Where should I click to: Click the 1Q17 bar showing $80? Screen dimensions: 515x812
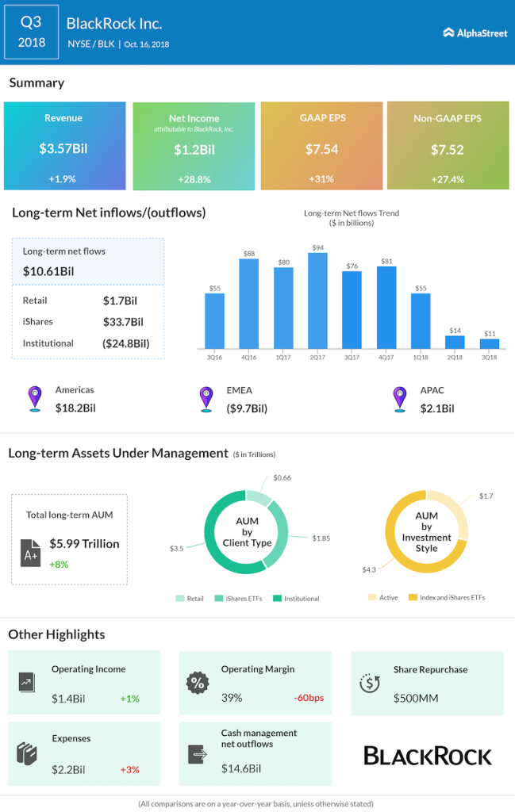(283, 308)
